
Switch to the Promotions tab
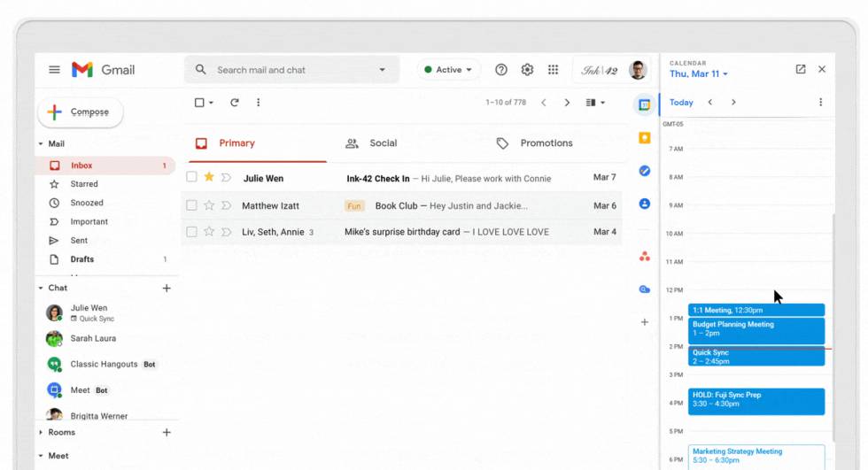tap(535, 143)
